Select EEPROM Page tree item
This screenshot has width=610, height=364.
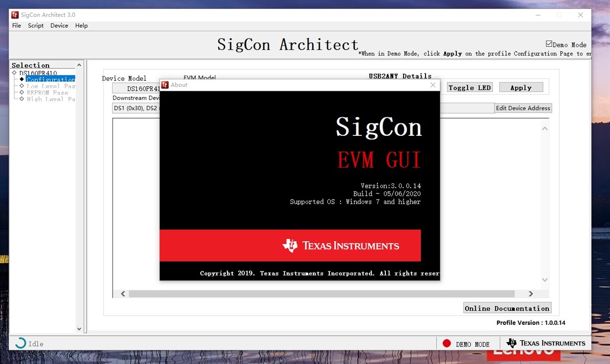[47, 93]
